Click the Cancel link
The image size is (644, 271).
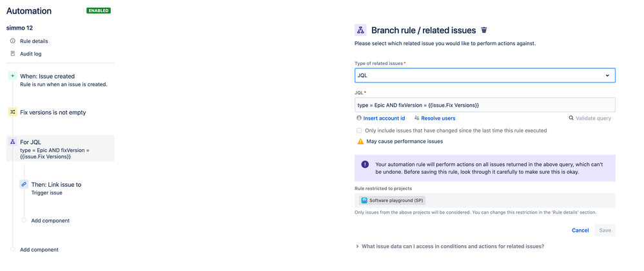pyautogui.click(x=580, y=230)
